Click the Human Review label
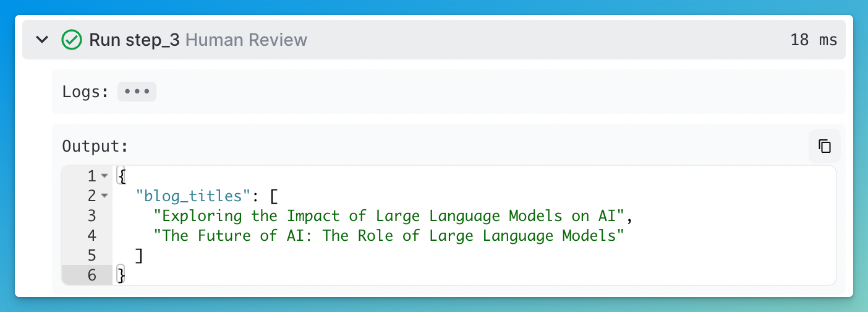 point(246,40)
